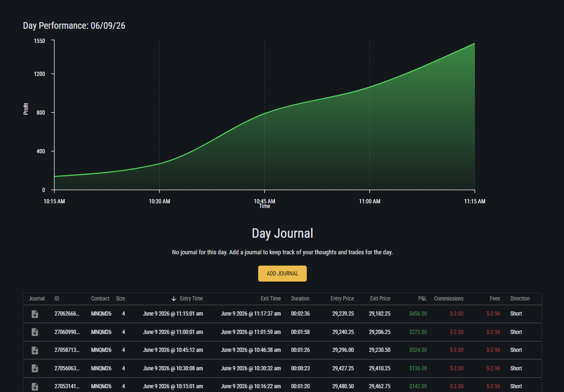Add journal note for trade 27056063
Image resolution: width=564 pixels, height=392 pixels.
[x=35, y=368]
